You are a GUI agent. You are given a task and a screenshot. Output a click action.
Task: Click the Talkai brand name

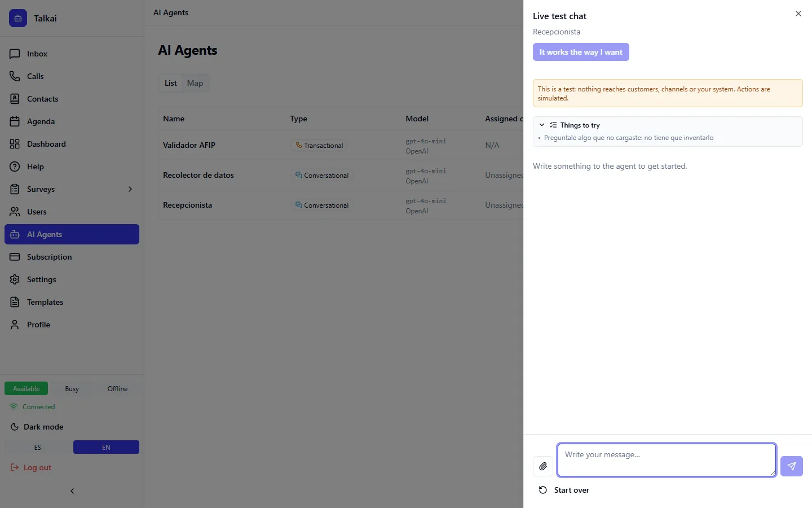click(45, 18)
